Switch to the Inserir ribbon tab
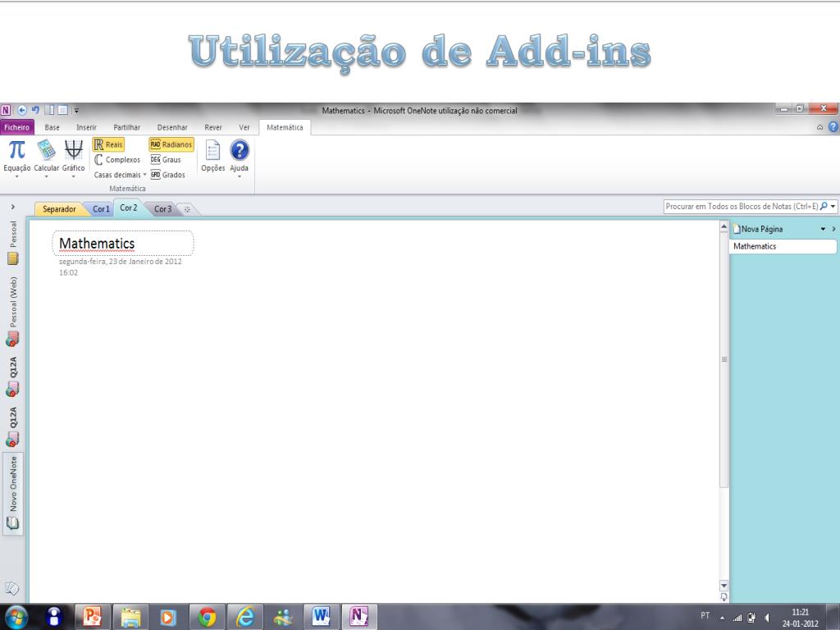The height and width of the screenshot is (630, 840). (86, 127)
